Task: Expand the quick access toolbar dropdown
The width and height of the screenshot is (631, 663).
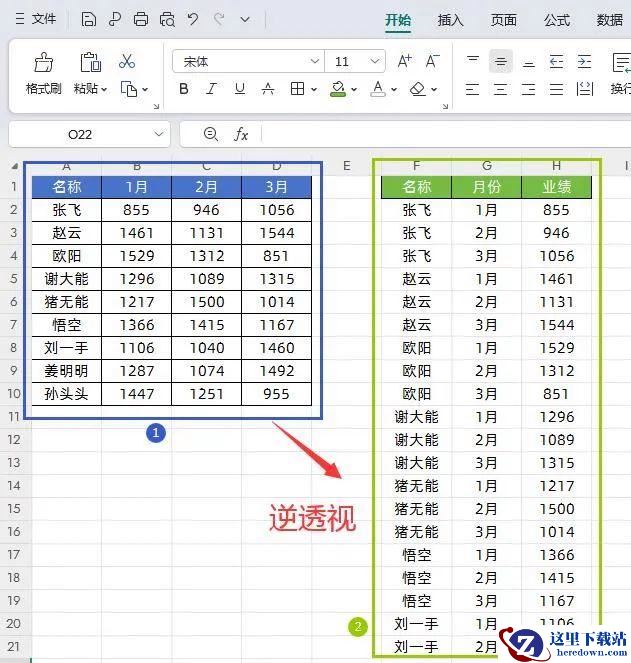Action: [245, 19]
